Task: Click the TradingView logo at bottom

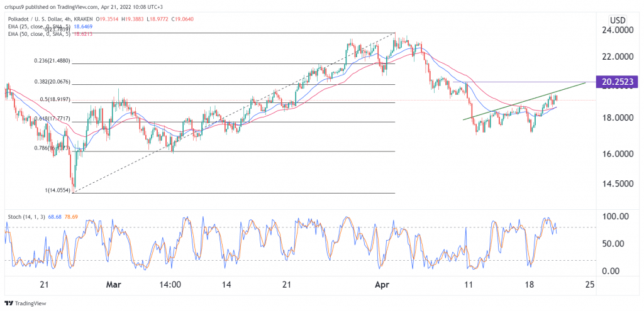Action: [25, 303]
